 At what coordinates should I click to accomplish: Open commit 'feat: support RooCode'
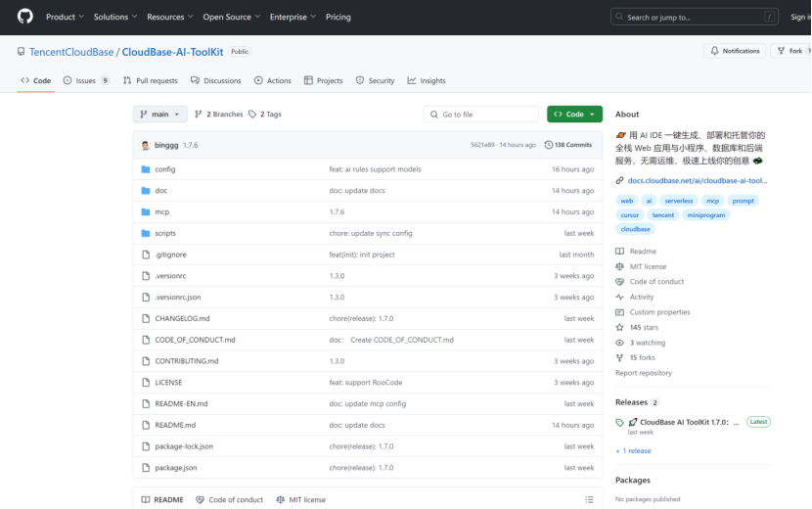coord(366,382)
